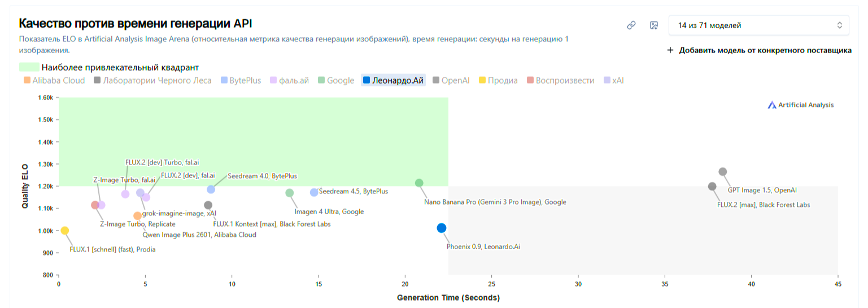Click the 'Лаборатории Черного Леса' legend label
This screenshot has height=308, width=868.
point(153,81)
